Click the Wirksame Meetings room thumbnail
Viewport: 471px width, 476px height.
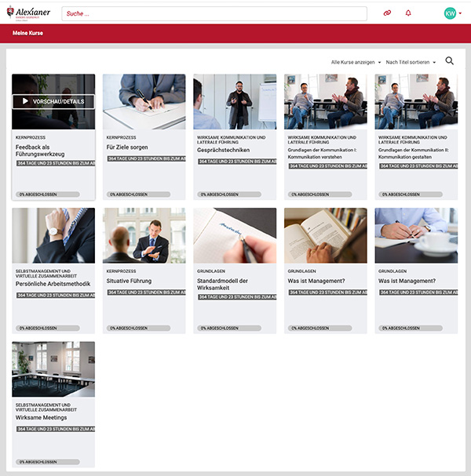53,369
